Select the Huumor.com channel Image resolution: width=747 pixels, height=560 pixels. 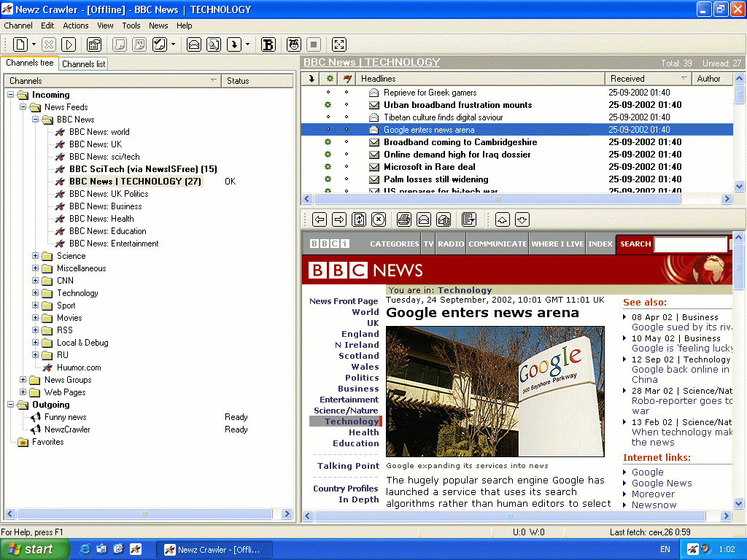point(79,367)
